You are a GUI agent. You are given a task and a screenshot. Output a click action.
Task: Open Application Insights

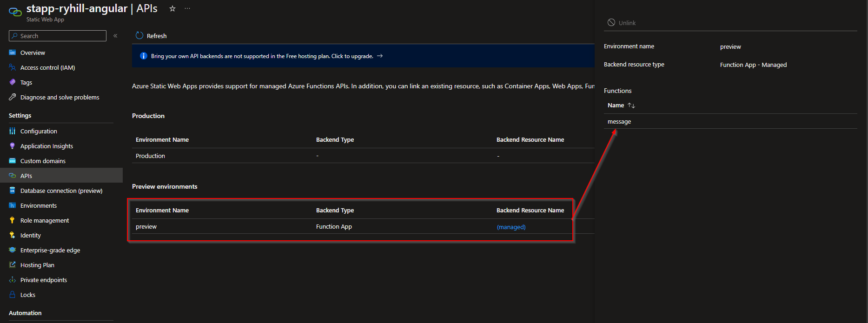pos(46,146)
